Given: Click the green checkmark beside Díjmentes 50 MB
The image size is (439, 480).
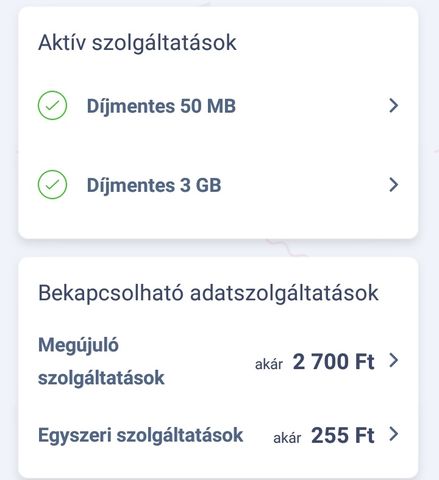Looking at the screenshot, I should [52, 105].
